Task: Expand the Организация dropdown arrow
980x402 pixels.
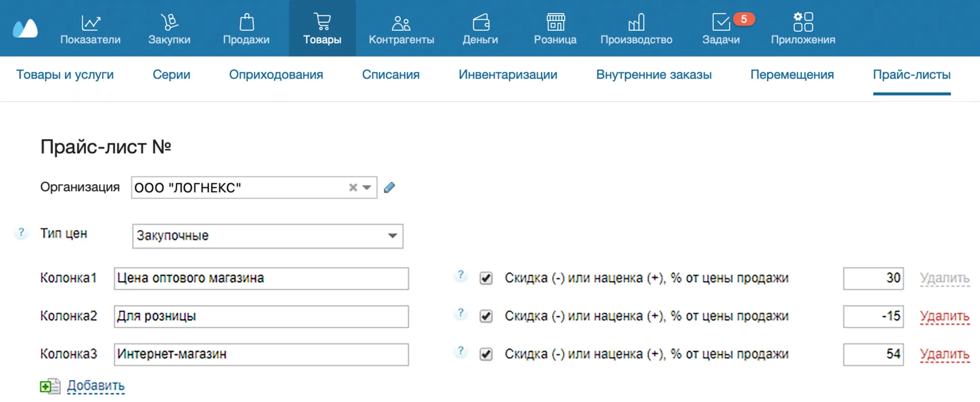Action: pyautogui.click(x=367, y=187)
